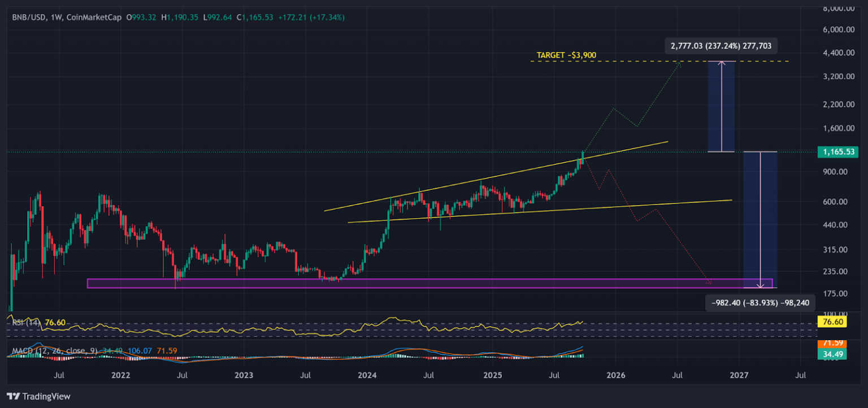Select the TARGET ~$3,900 text label
The width and height of the screenshot is (868, 408).
coord(566,55)
